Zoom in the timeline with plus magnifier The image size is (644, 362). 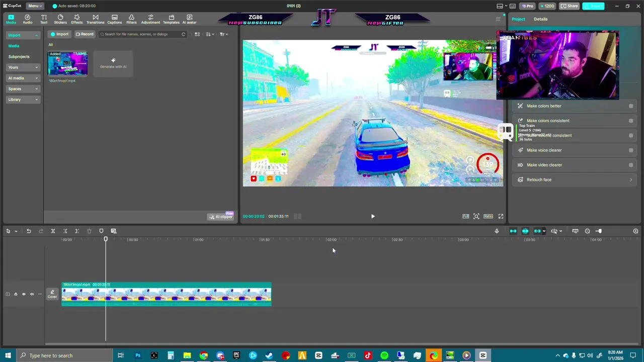[x=635, y=231]
